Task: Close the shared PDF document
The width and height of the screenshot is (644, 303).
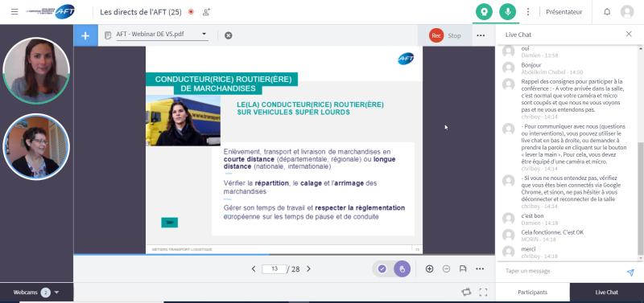Action: tap(229, 35)
